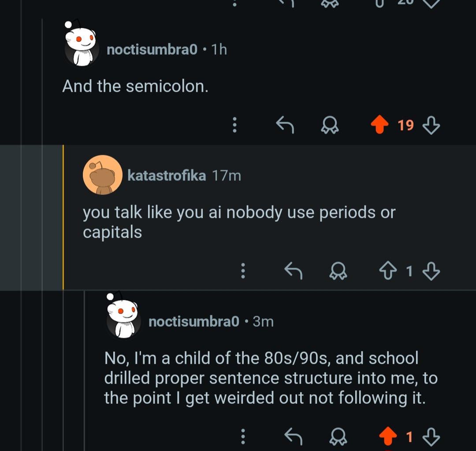Remove upvote from comment with 19 points
476x451 pixels.
(379, 126)
